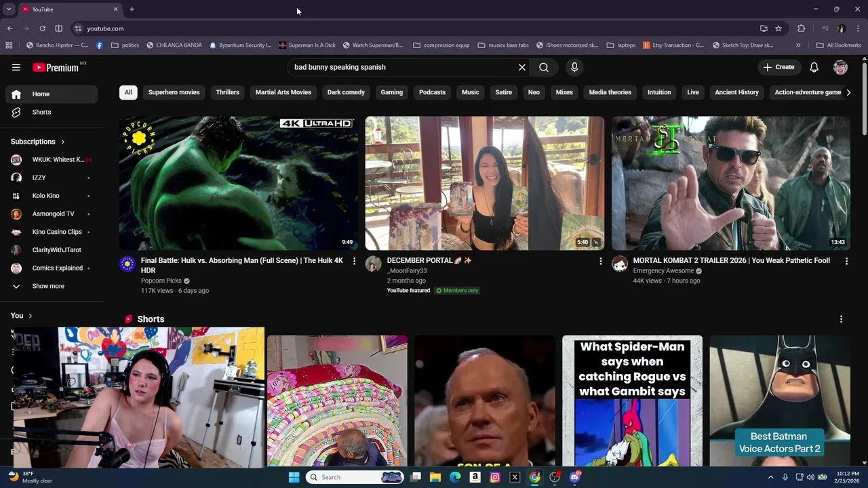Filter by Superhero movies chip

click(174, 92)
